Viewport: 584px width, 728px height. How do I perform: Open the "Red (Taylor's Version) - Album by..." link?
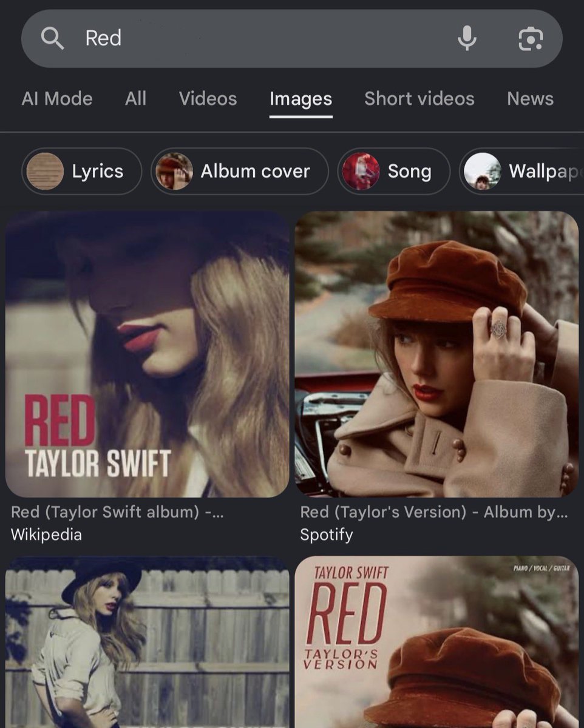click(434, 512)
